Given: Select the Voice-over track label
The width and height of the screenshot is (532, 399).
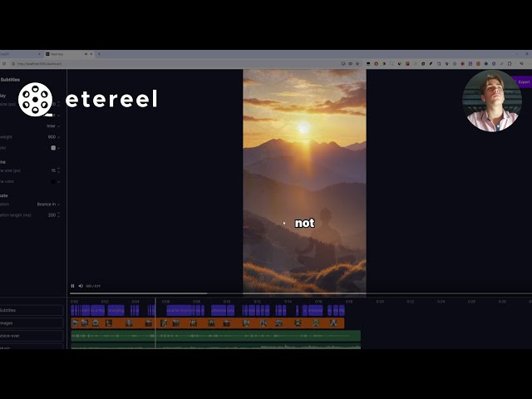Looking at the screenshot, I should 32,336.
